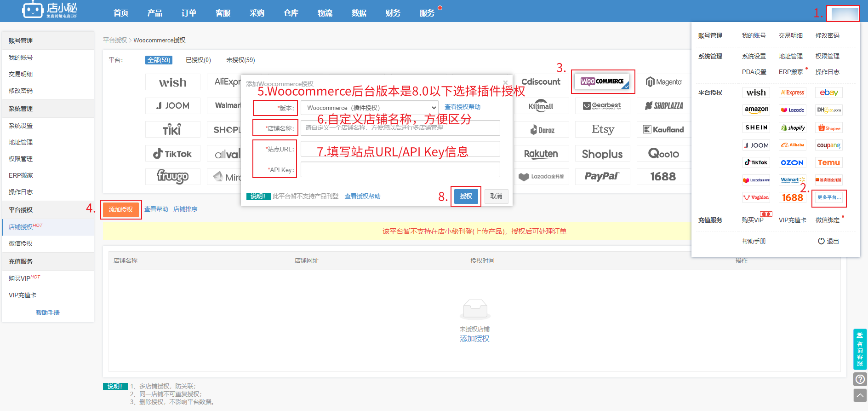Focus the 站点URL input field
This screenshot has width=868, height=411.
point(400,149)
